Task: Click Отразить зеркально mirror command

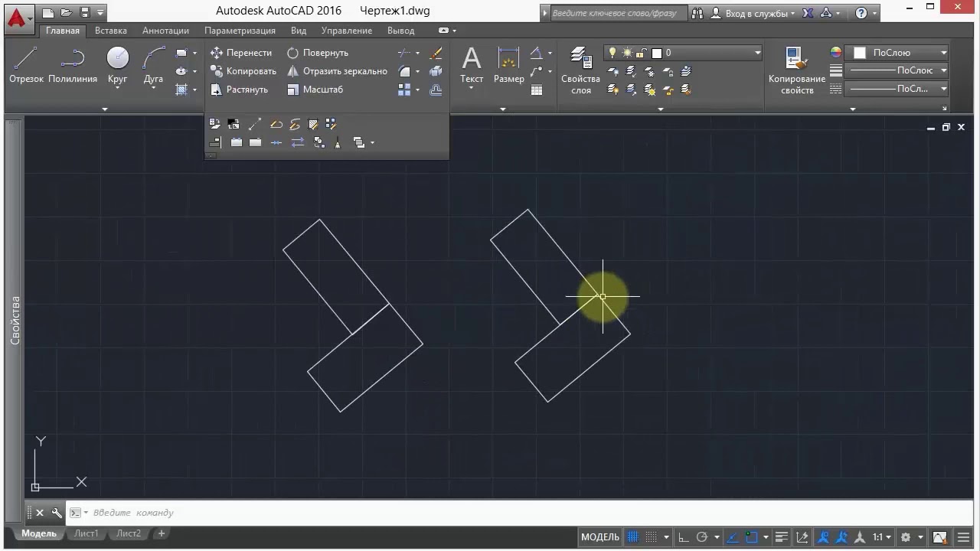Action: [337, 71]
